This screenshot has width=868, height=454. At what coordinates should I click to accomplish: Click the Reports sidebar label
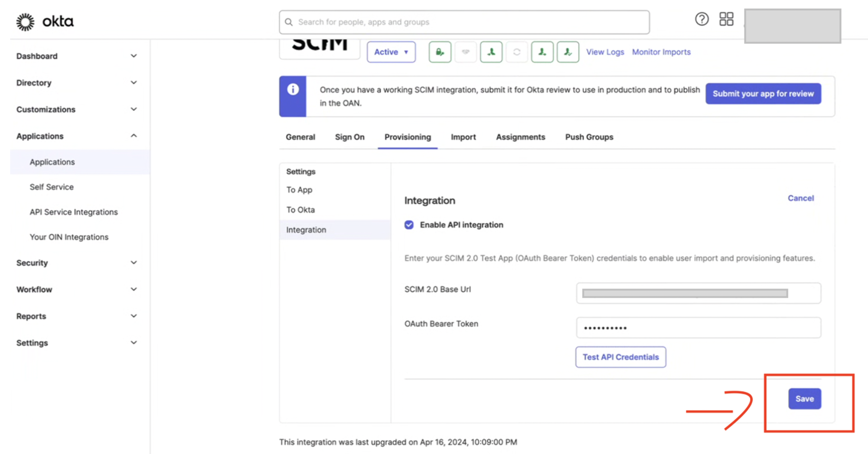coord(31,316)
